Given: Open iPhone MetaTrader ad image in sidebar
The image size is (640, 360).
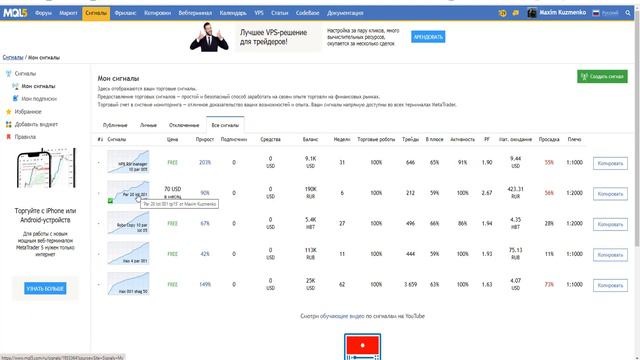Looking at the screenshot, I should click(x=45, y=169).
